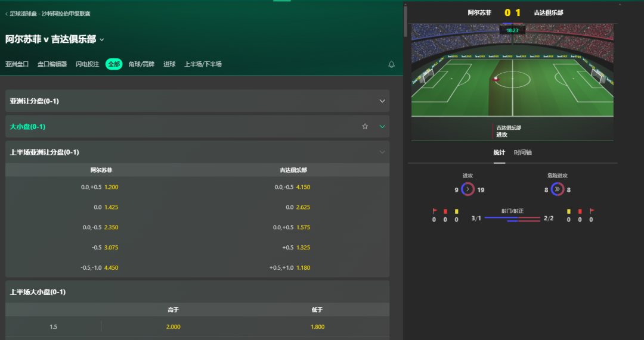Viewport: 644px width, 340px height.
Task: Click the 危险进攻 dangerous attacks circle icon
Action: point(558,189)
